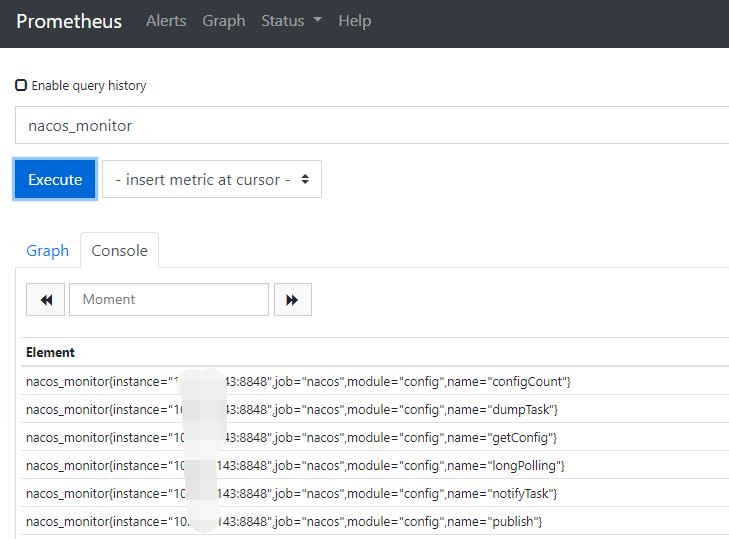Select the Console tab
Image resolution: width=729 pixels, height=539 pixels.
click(119, 251)
